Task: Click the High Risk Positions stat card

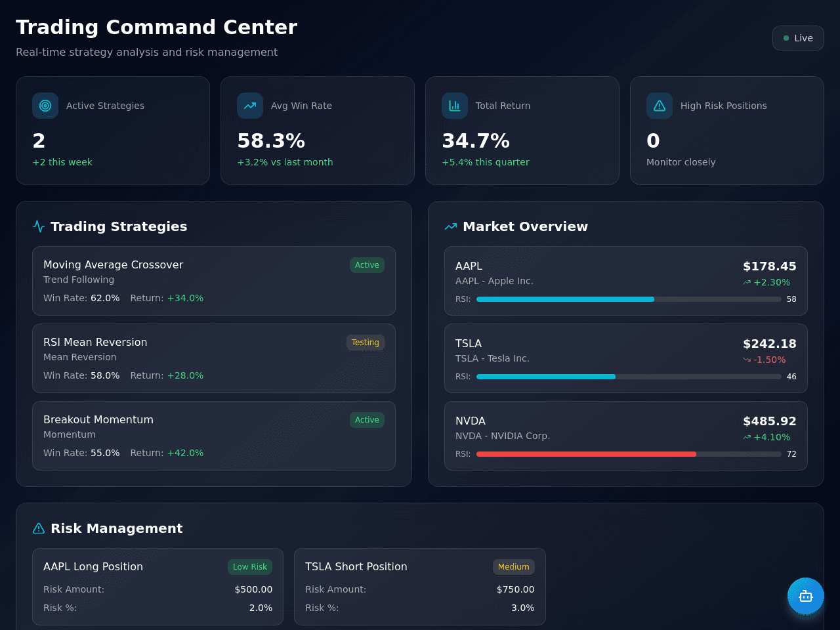Action: coord(727,131)
